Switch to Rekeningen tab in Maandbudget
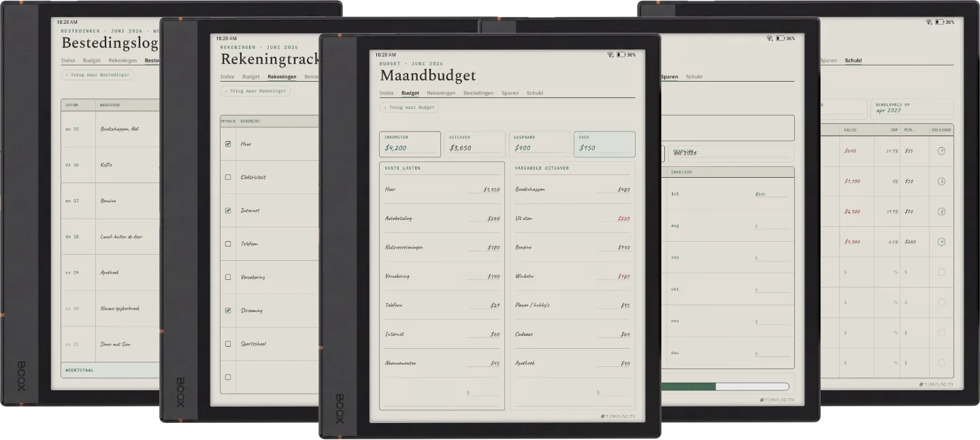This screenshot has width=980, height=440. (441, 93)
